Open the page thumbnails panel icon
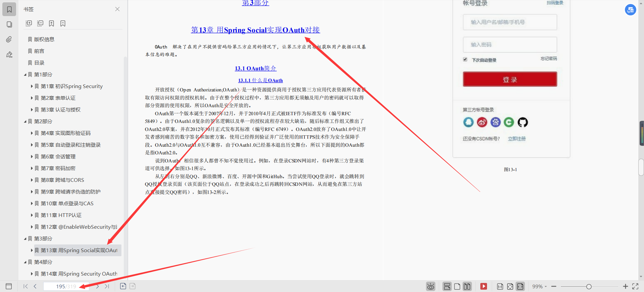644x292 pixels. [x=9, y=24]
